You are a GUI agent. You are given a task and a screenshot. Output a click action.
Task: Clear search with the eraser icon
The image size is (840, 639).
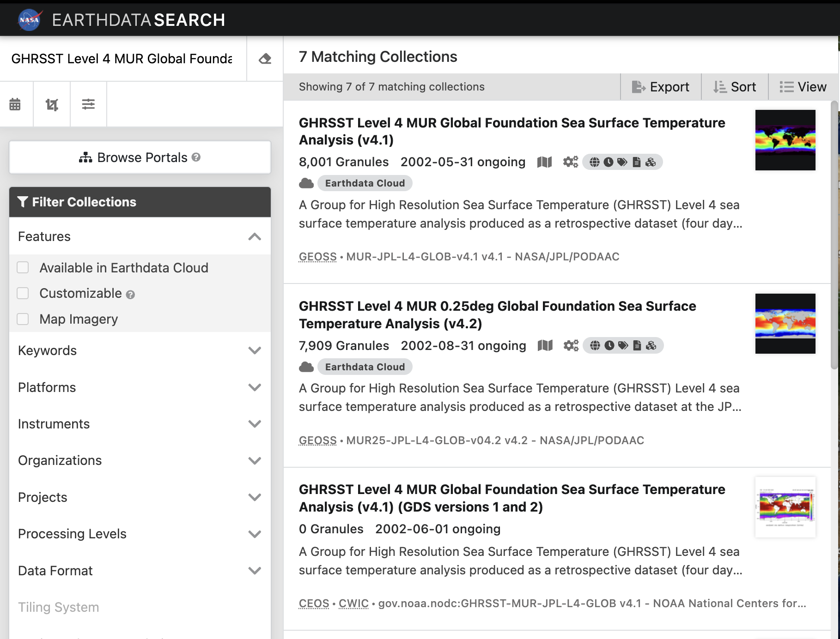265,59
